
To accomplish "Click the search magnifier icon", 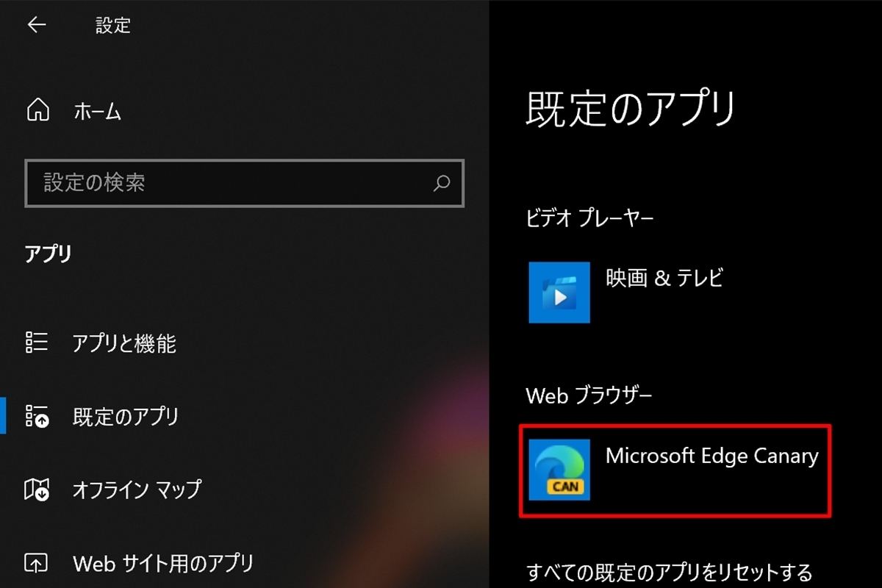I will coord(441,182).
